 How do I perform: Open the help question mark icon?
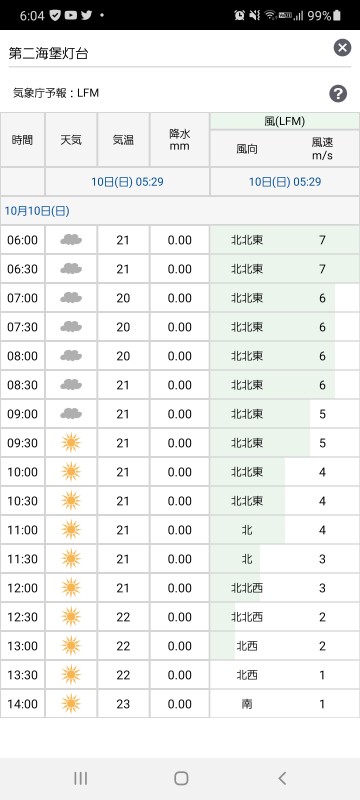(x=338, y=94)
